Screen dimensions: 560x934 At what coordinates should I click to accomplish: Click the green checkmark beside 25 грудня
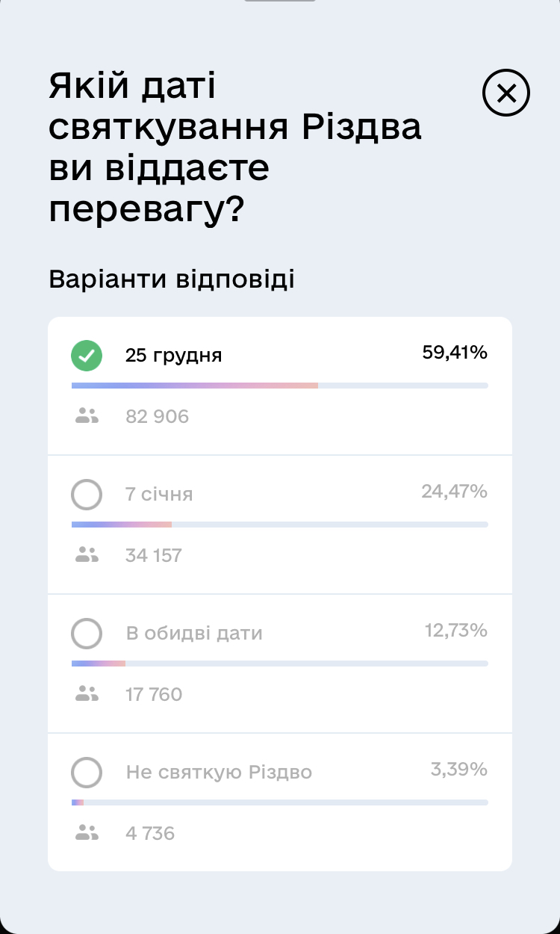(87, 356)
